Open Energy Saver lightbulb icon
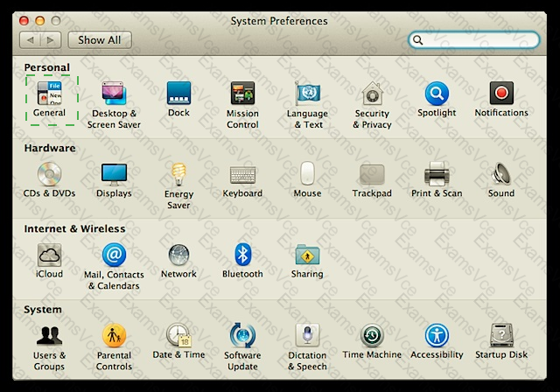The width and height of the screenshot is (560, 392). [x=178, y=174]
